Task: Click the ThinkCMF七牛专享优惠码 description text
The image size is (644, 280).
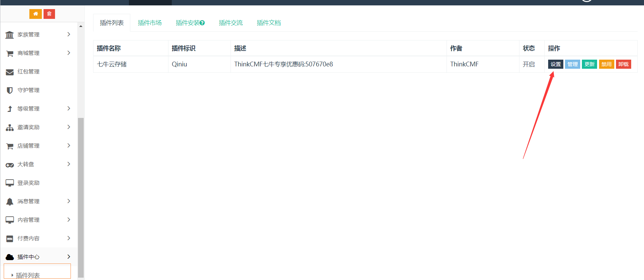Action: [284, 64]
